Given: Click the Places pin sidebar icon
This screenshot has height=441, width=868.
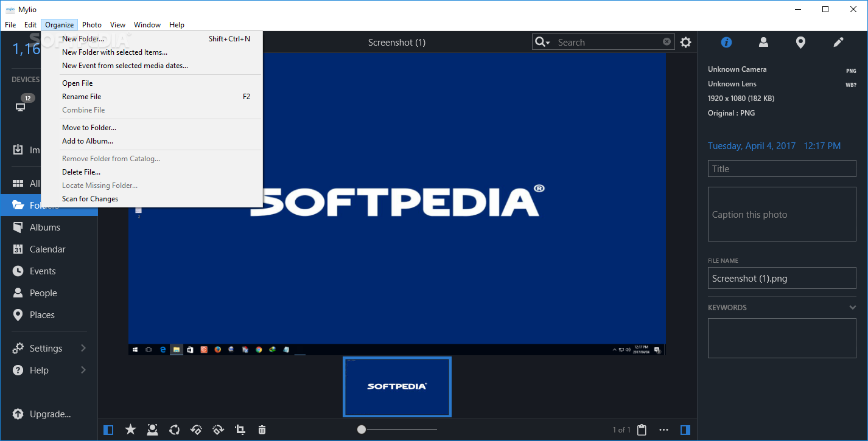Looking at the screenshot, I should 18,315.
